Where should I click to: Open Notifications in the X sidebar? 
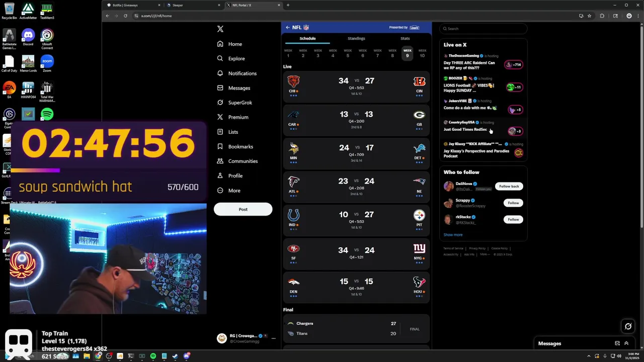pyautogui.click(x=236, y=73)
